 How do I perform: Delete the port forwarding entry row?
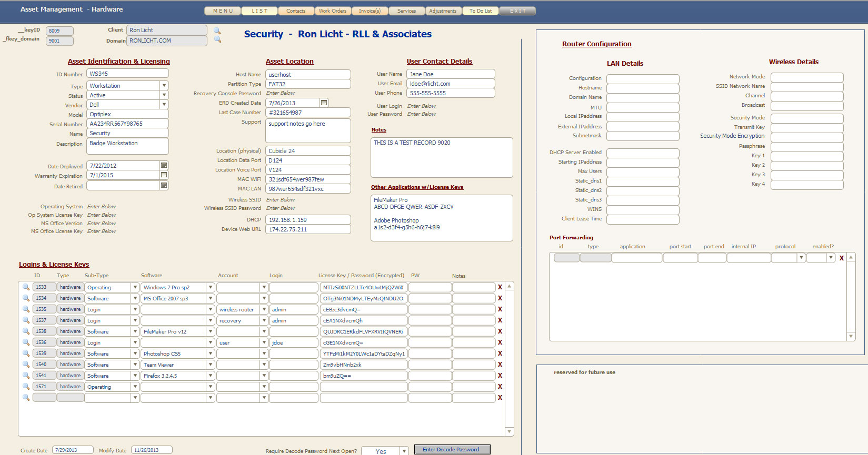pyautogui.click(x=842, y=258)
